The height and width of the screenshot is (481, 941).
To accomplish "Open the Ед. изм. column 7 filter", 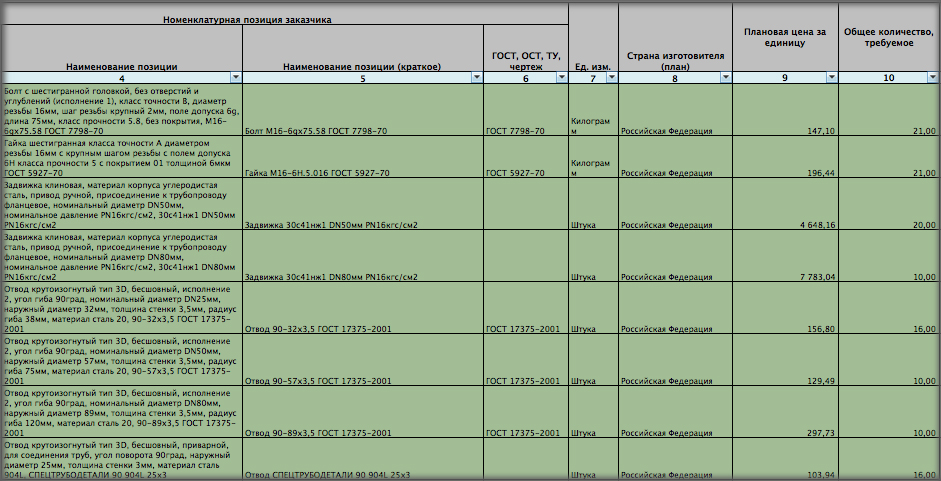I will (x=611, y=77).
